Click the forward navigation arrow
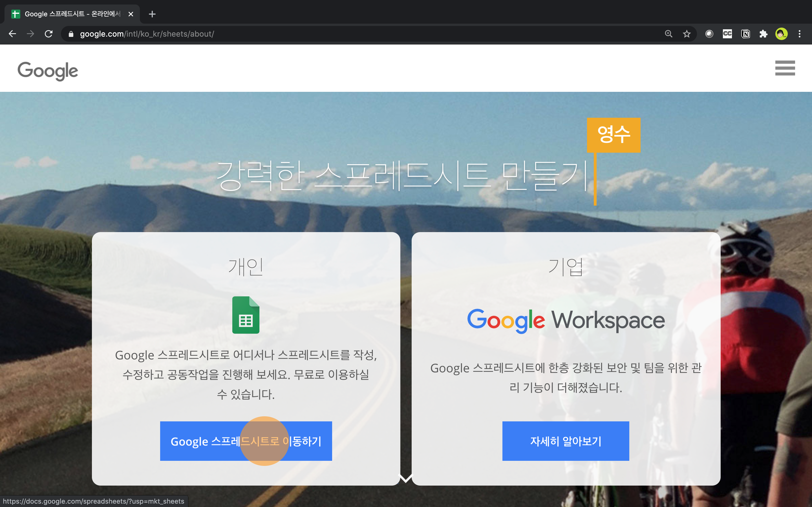 30,34
